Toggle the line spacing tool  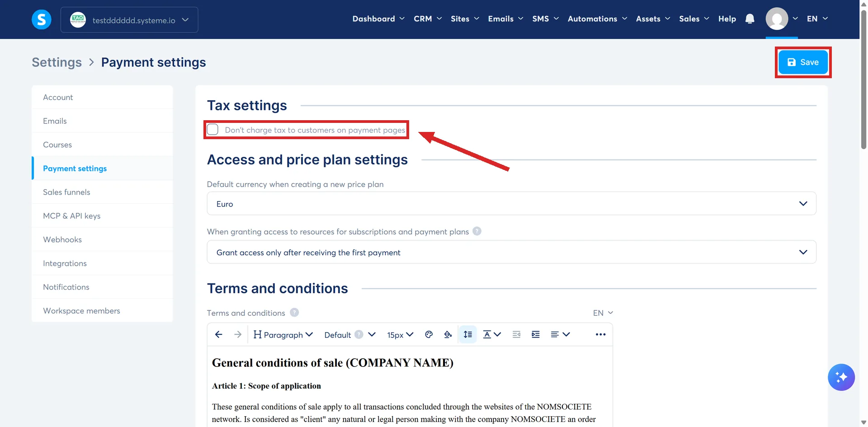point(468,334)
